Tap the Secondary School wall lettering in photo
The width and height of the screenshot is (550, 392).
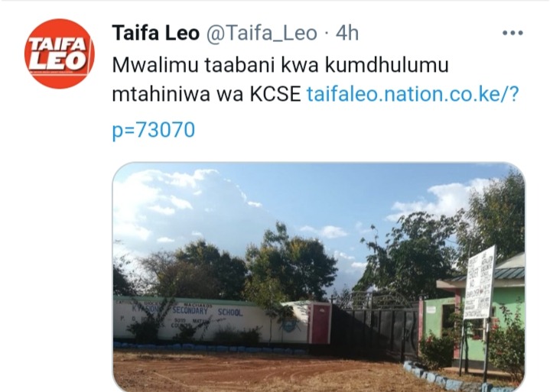tap(207, 310)
